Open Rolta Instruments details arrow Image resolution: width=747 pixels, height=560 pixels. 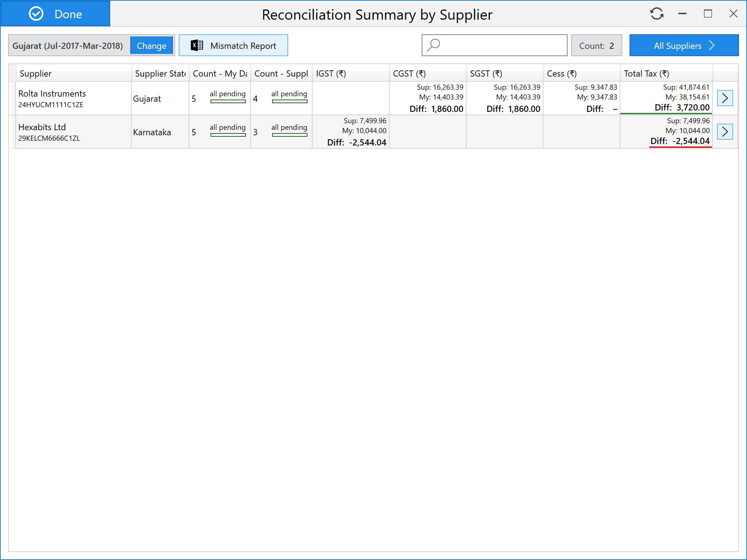coord(725,98)
